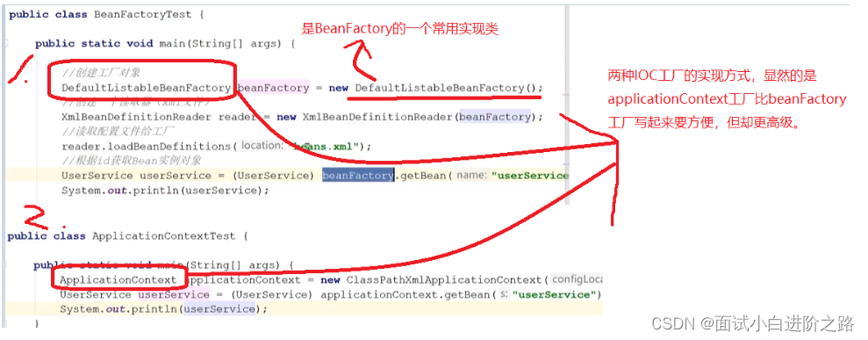The image size is (868, 340).
Task: Click System.out.println line in ApplicationContextTest
Action: tap(164, 309)
